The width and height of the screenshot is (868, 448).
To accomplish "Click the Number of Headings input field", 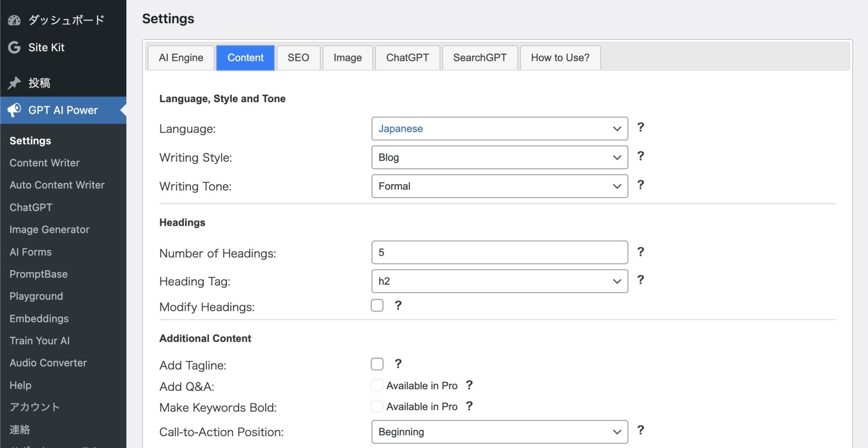I will coord(499,252).
